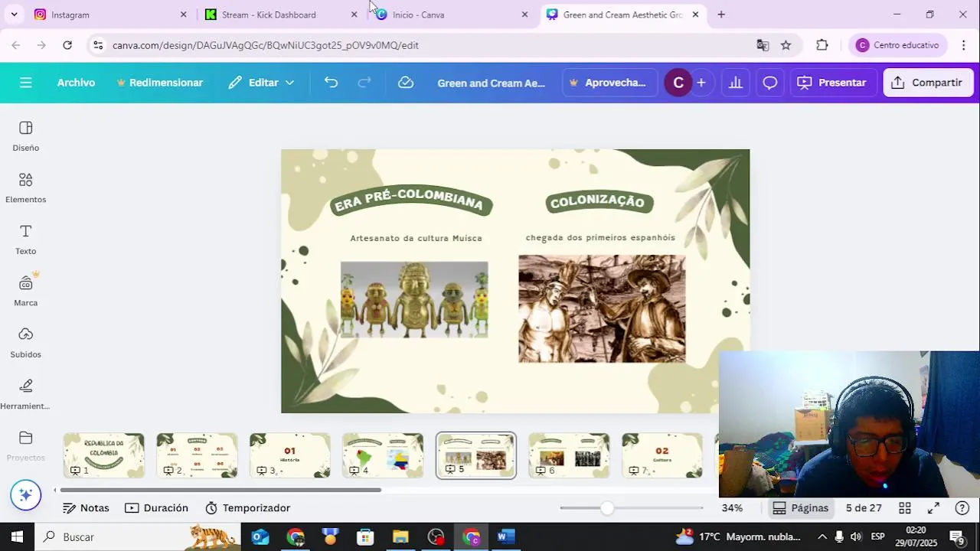Screen dimensions: 980x551
Task: Open the comments speech bubble
Action: click(770, 83)
